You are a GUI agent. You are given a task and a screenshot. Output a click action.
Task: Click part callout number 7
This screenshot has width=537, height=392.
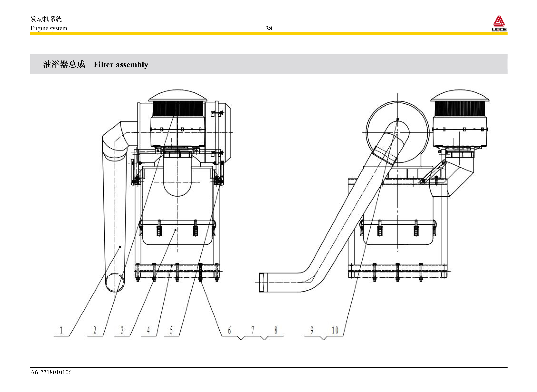(x=253, y=330)
